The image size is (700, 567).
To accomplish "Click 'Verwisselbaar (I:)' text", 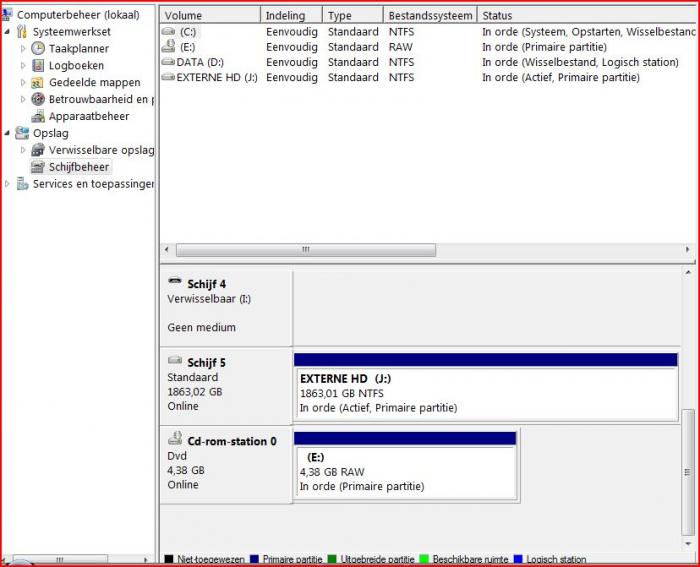I will [x=209, y=299].
